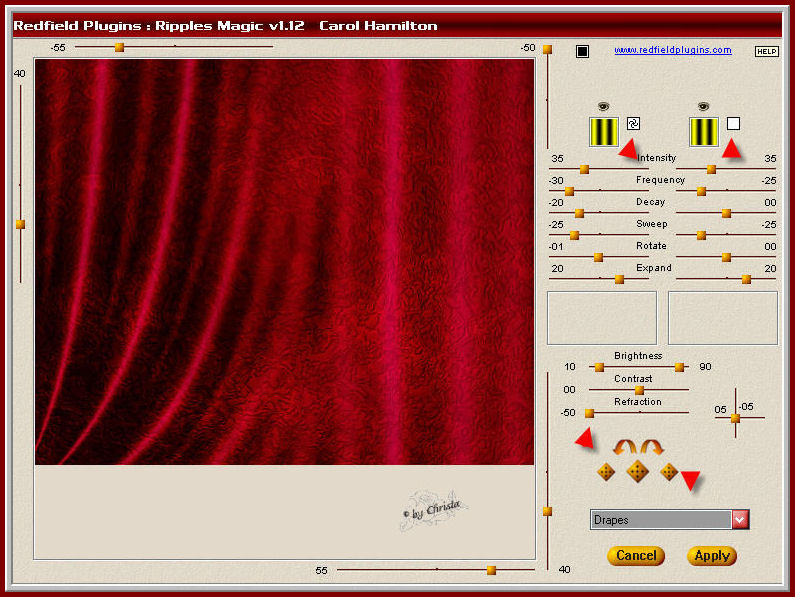Viewport: 795px width, 597px height.
Task: Open the Drapes preset dropdown arrow
Action: [x=740, y=520]
